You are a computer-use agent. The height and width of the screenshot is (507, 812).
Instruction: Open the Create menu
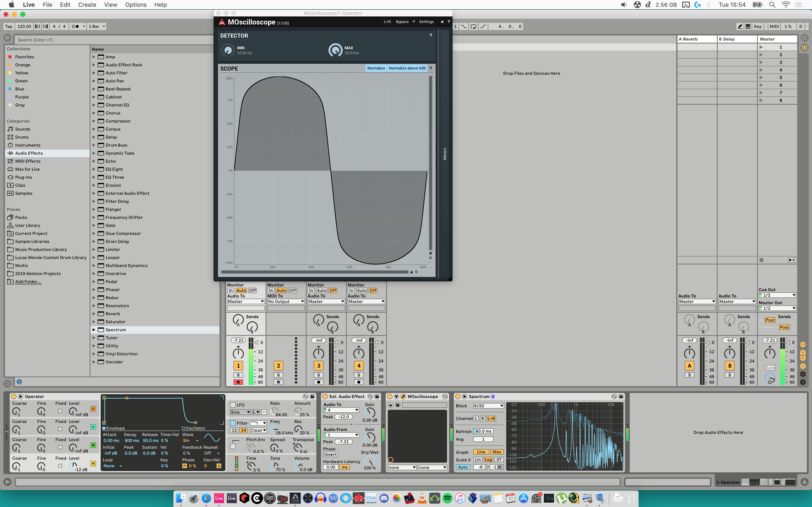click(x=87, y=5)
